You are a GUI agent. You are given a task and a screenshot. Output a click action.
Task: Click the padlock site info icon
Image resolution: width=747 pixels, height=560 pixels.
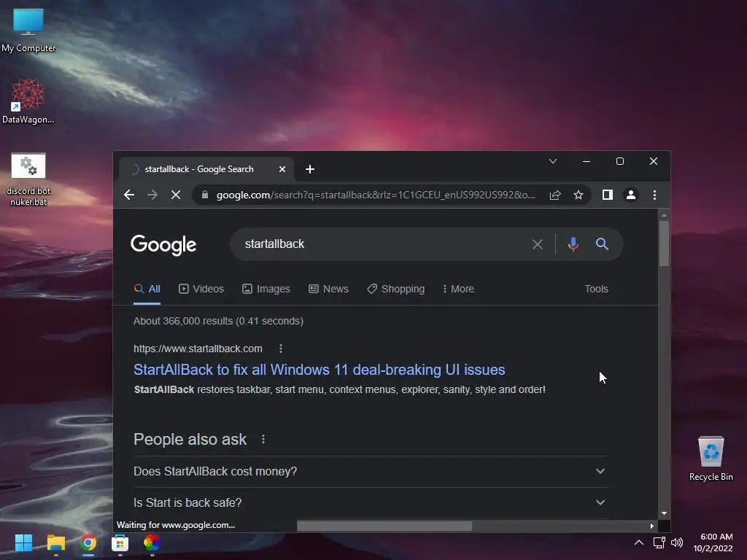(205, 195)
